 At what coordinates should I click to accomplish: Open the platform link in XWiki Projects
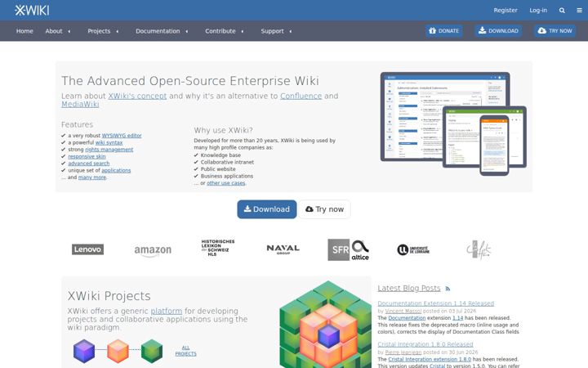pos(167,311)
